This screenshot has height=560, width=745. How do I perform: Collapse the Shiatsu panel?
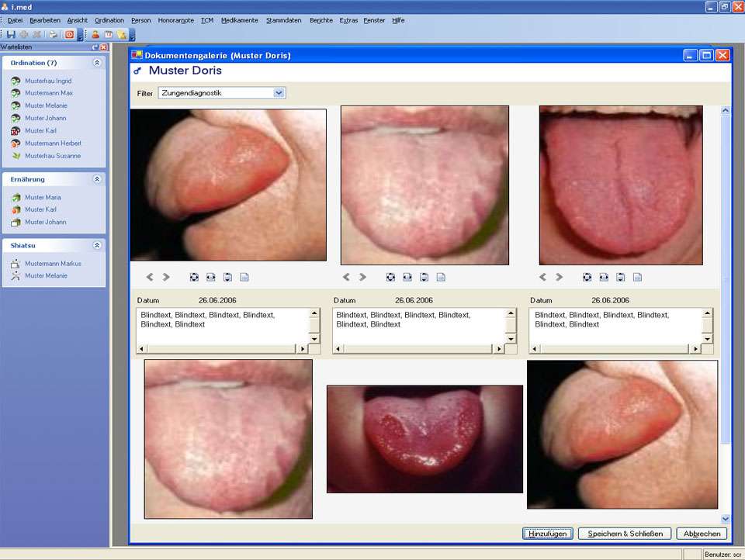point(97,245)
